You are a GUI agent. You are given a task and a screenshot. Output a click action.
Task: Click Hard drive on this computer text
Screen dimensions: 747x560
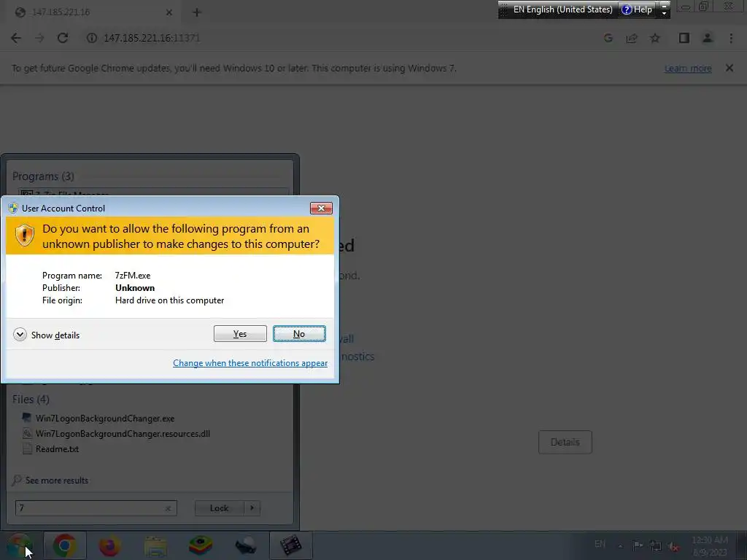169,300
